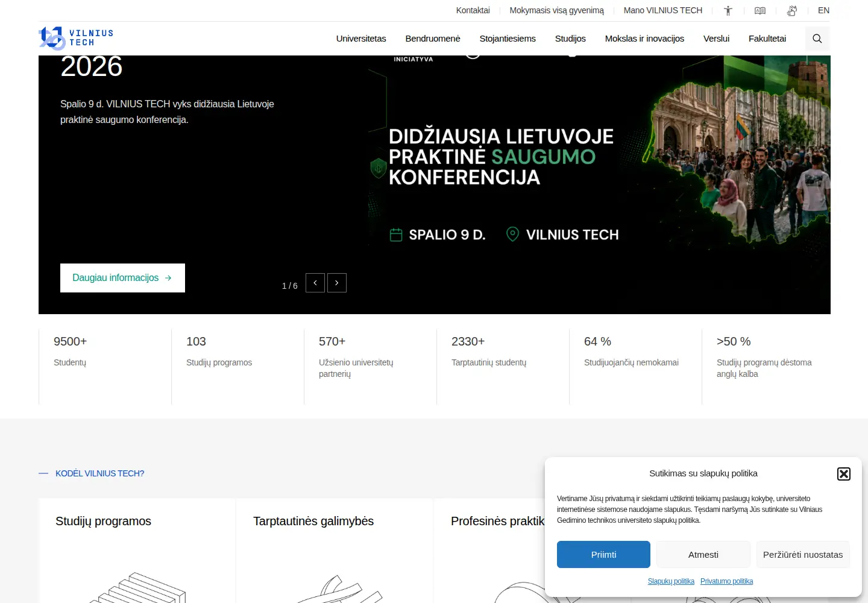Open the Tarptautinės galimybės card heading
This screenshot has width=868, height=603.
pyautogui.click(x=313, y=521)
